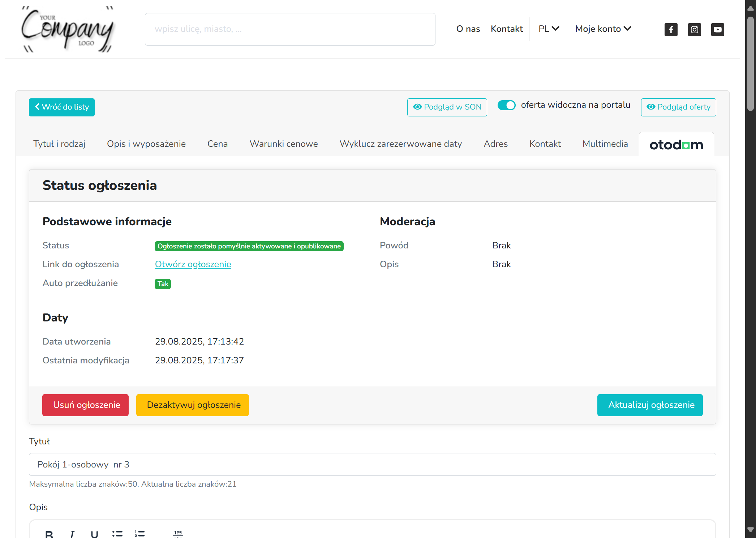Toggle italic formatting in Opis editor

coord(72,534)
